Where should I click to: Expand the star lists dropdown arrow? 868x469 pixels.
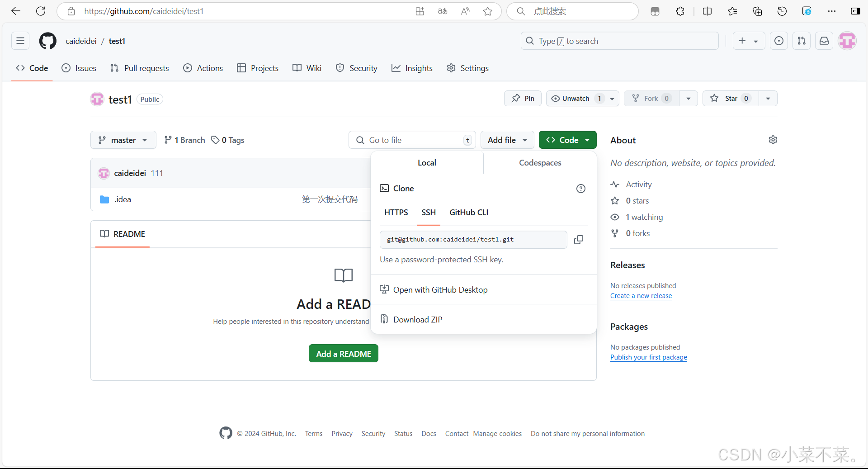coord(768,99)
